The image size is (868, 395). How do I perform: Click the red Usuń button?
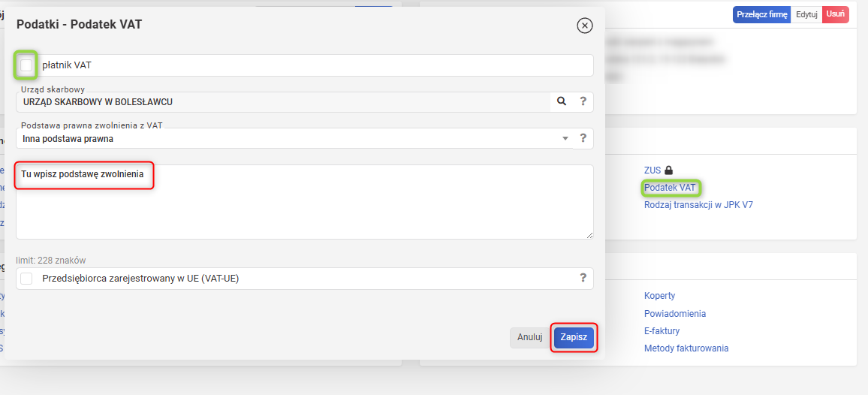(836, 15)
